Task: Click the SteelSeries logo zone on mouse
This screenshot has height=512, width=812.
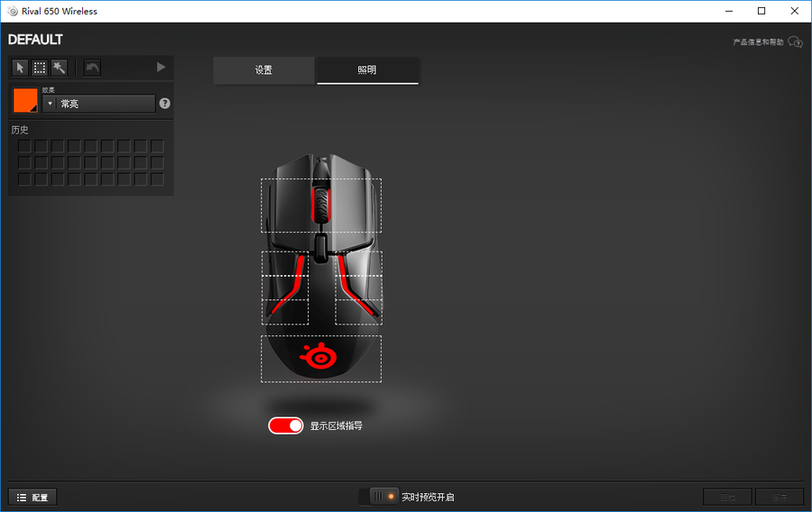Action: pos(320,358)
